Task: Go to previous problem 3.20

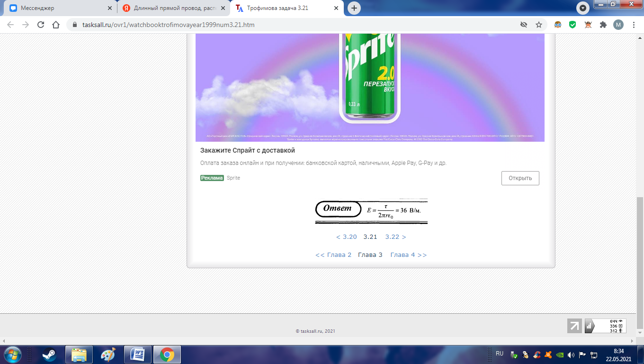Action: click(346, 237)
